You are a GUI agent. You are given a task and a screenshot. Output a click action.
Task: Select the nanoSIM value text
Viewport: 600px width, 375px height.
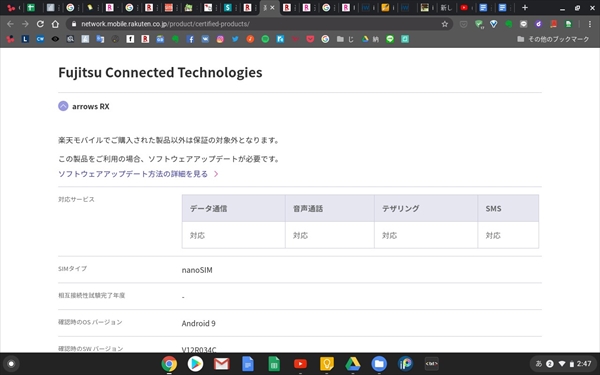coord(197,270)
